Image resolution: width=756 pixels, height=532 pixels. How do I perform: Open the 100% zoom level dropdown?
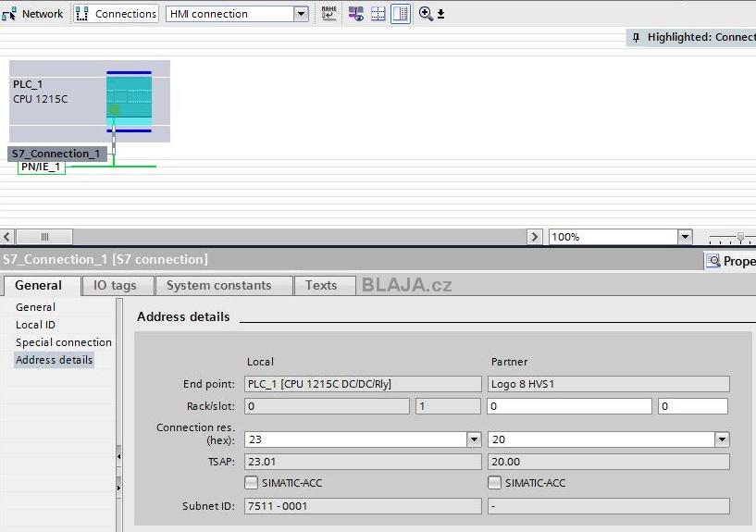click(x=685, y=237)
